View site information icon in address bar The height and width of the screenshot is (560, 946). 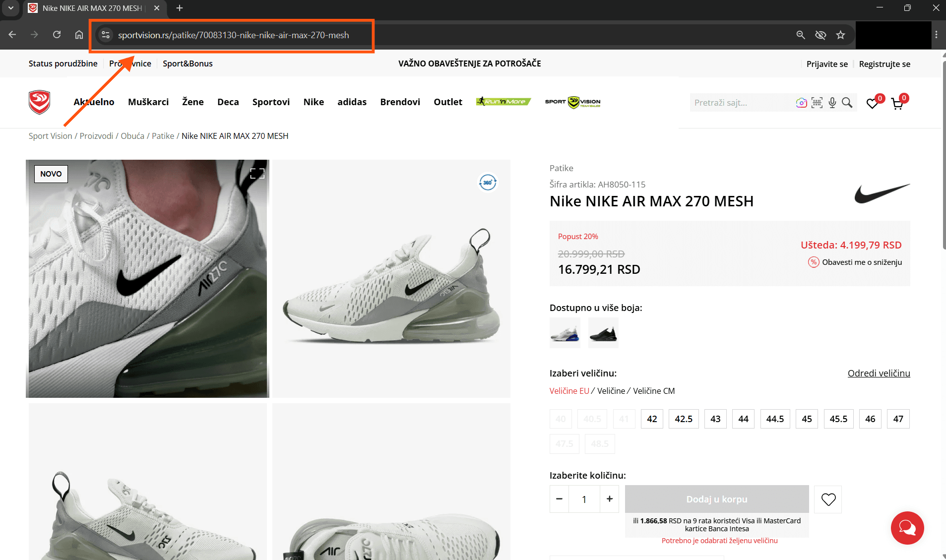[x=105, y=35]
